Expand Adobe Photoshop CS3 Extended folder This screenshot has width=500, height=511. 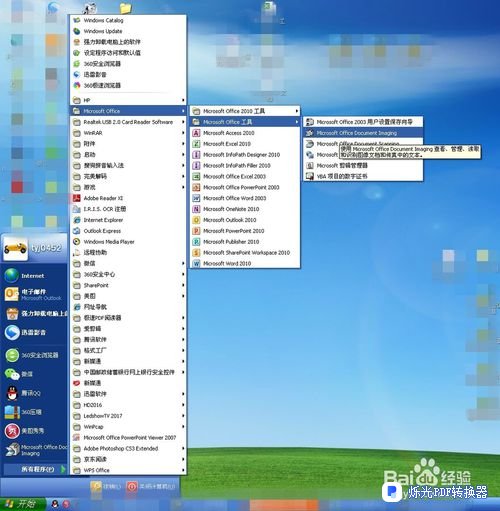128,449
